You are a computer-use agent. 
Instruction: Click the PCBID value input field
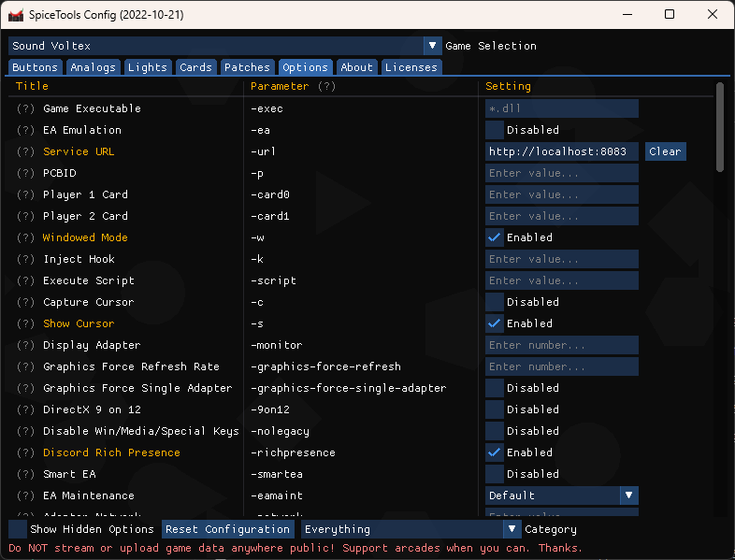click(561, 173)
